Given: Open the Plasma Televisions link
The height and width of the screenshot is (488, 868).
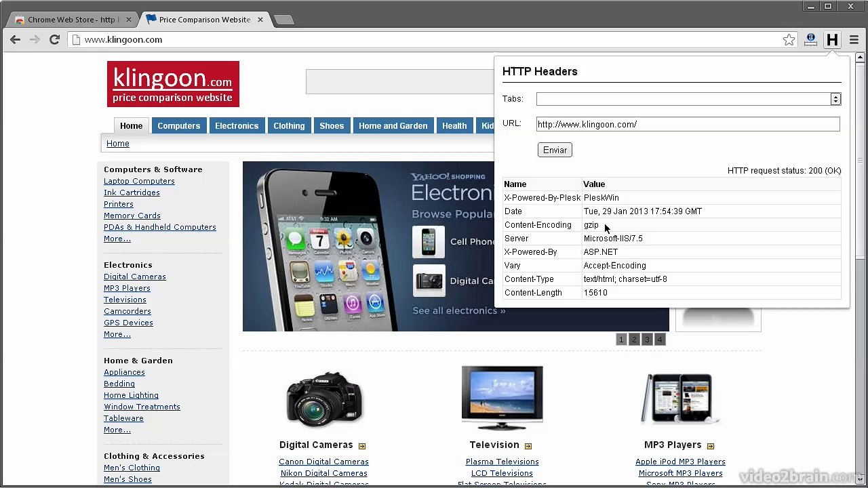Looking at the screenshot, I should (x=502, y=462).
